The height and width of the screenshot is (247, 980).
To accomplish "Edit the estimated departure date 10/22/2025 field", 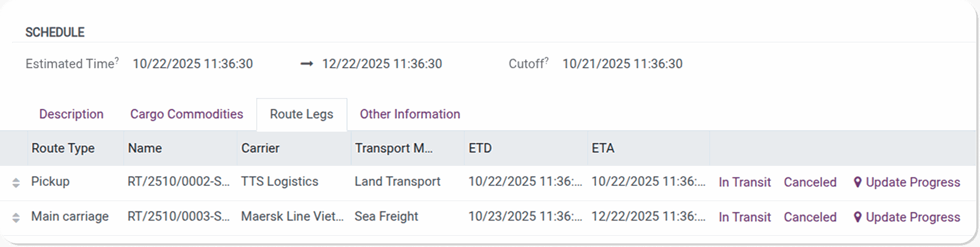I will pos(192,64).
